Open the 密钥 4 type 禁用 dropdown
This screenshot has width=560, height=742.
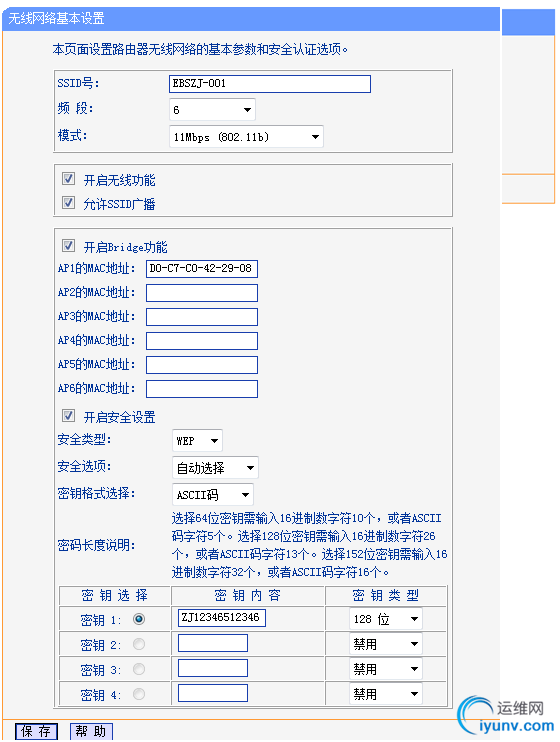click(386, 694)
